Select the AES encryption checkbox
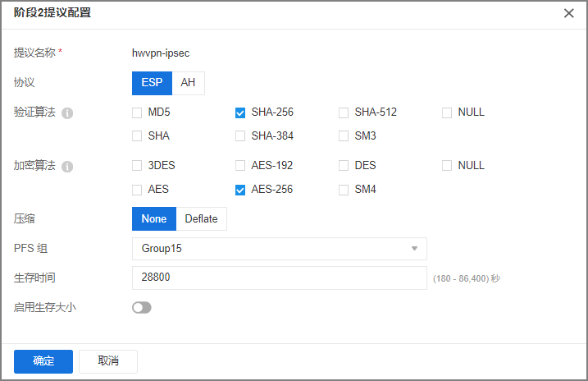The image size is (588, 381). coord(137,190)
